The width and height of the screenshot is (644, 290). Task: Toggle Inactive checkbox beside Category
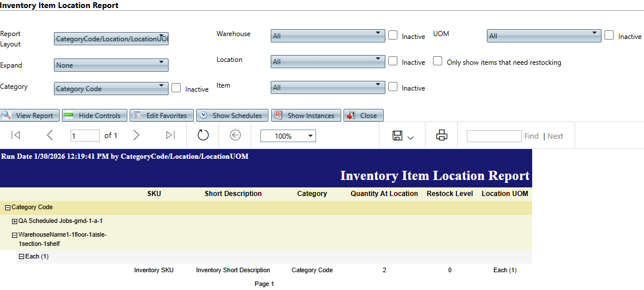tap(176, 88)
